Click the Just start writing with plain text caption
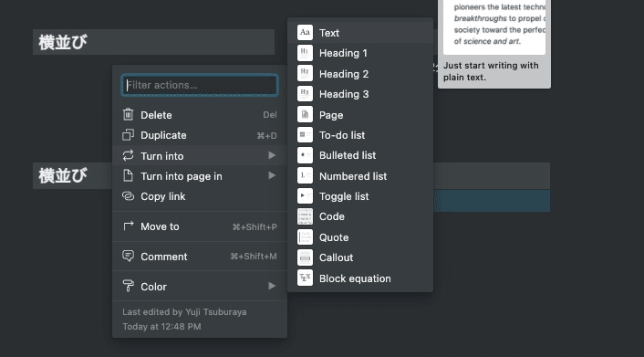This screenshot has height=357, width=644. (491, 71)
